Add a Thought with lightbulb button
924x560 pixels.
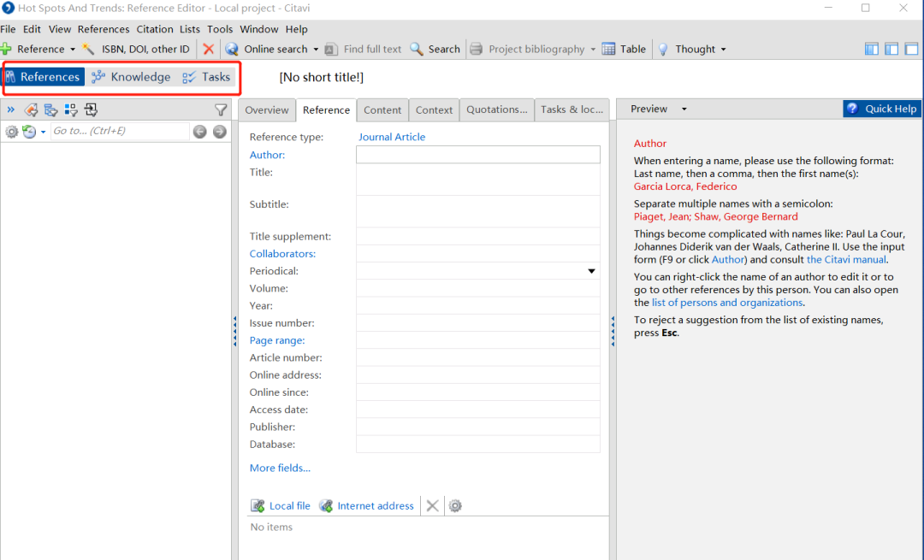point(686,49)
